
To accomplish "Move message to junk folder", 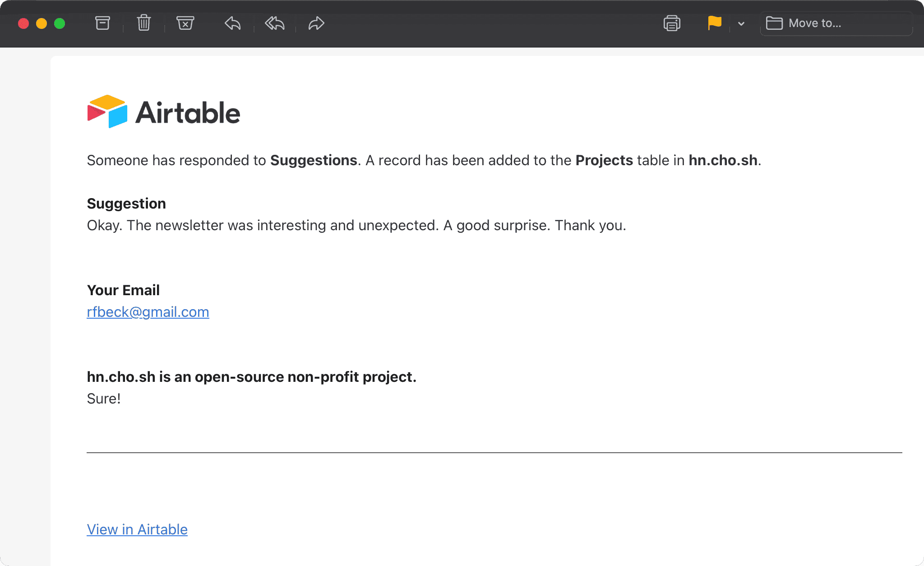I will tap(185, 23).
